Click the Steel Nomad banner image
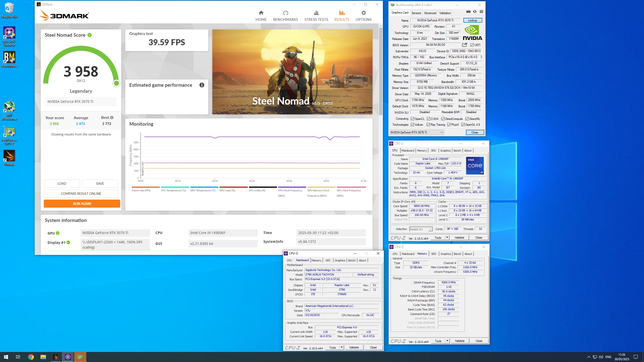This screenshot has width=644, height=362. tap(292, 72)
